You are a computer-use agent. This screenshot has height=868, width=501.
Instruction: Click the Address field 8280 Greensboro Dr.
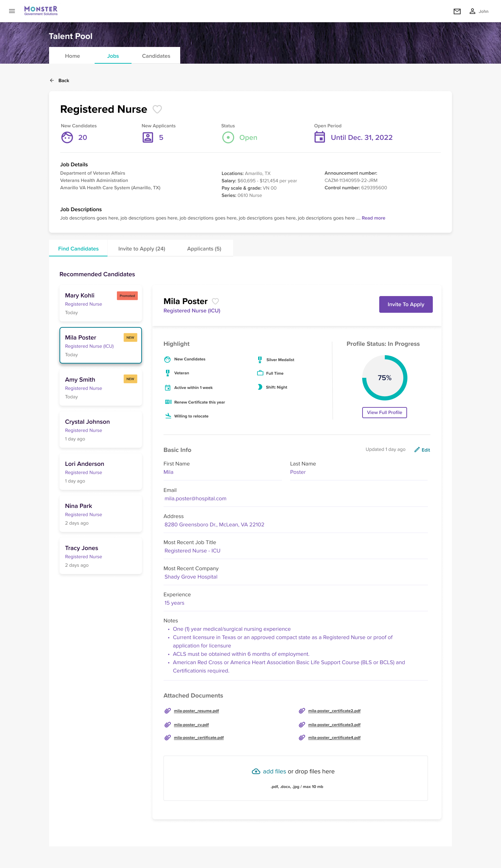296,525
